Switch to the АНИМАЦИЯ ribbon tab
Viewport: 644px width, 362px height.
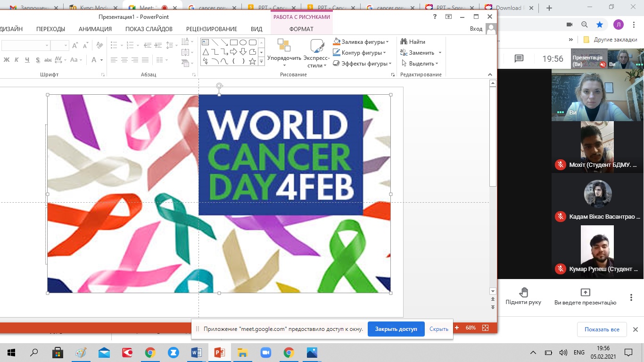click(x=95, y=29)
